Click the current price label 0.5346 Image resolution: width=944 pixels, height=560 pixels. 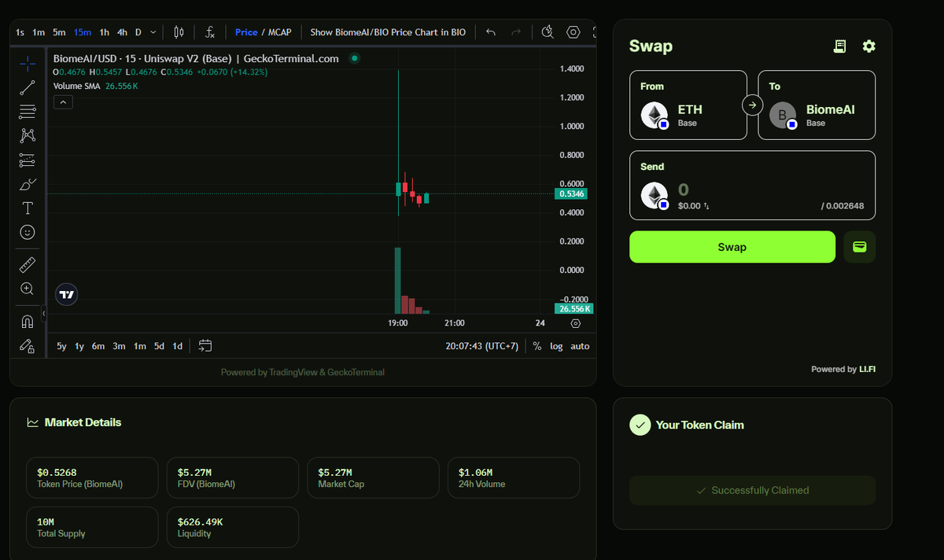[572, 193]
